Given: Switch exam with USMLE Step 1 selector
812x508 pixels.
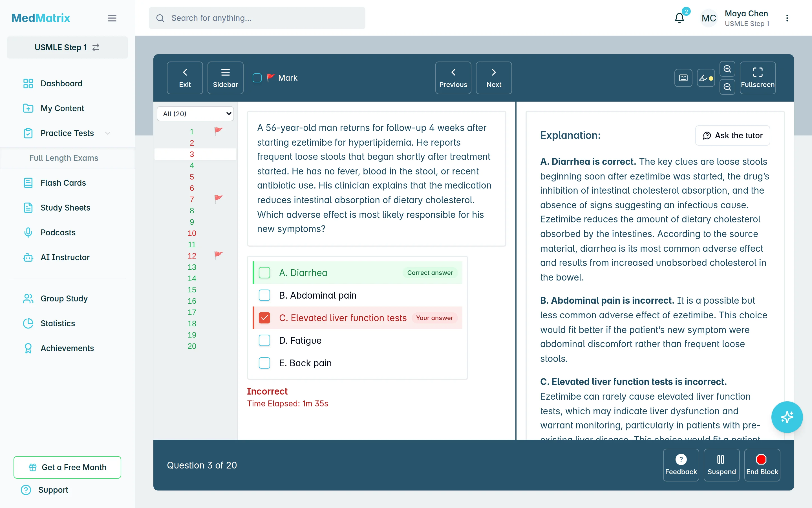Looking at the screenshot, I should click(x=67, y=47).
